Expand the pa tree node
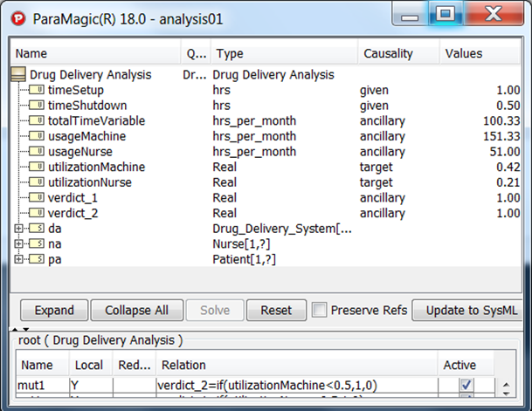Screen dimensions: 532x411 pos(18,259)
